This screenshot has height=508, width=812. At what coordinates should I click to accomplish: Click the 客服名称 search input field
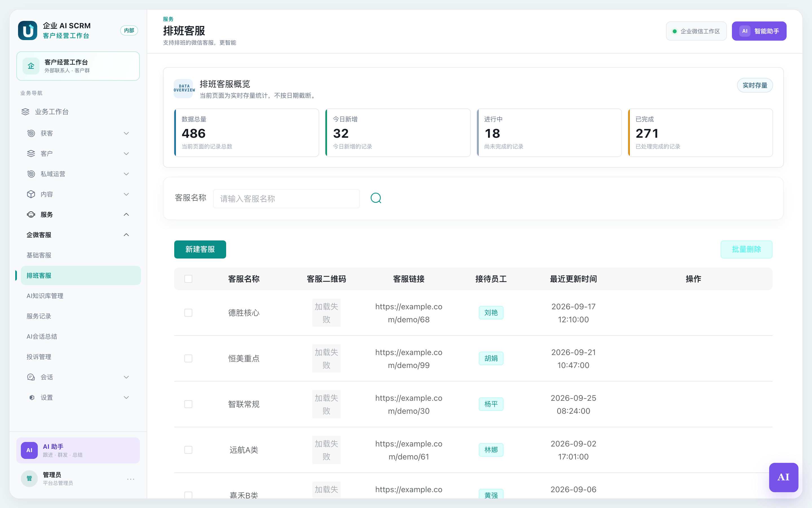point(286,199)
